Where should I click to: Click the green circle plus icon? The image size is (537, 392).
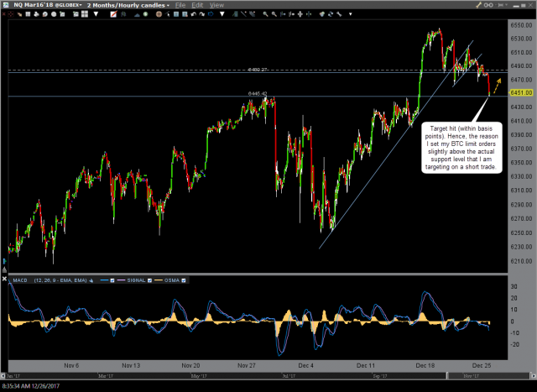[x=145, y=14]
